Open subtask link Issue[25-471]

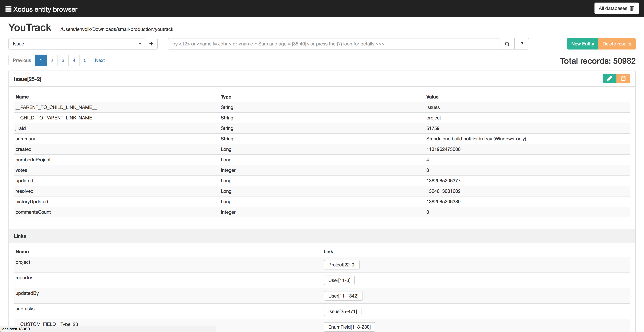[x=342, y=311]
